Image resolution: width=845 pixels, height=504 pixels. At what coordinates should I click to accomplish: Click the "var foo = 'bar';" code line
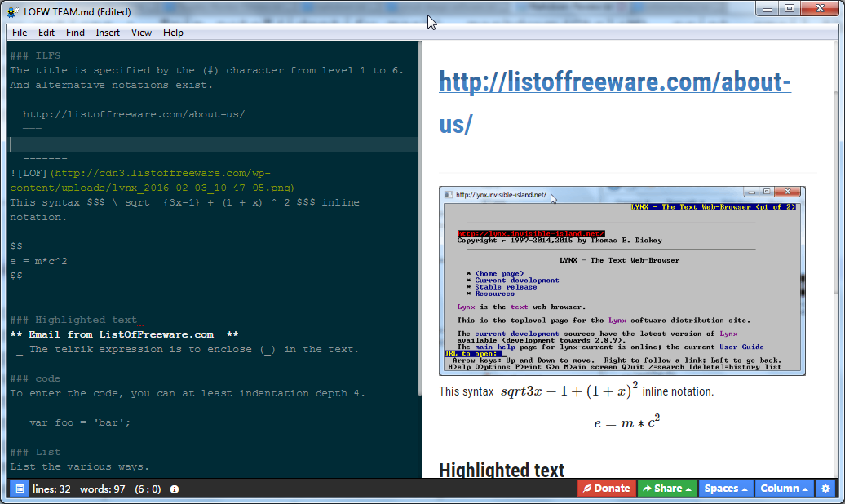[80, 422]
